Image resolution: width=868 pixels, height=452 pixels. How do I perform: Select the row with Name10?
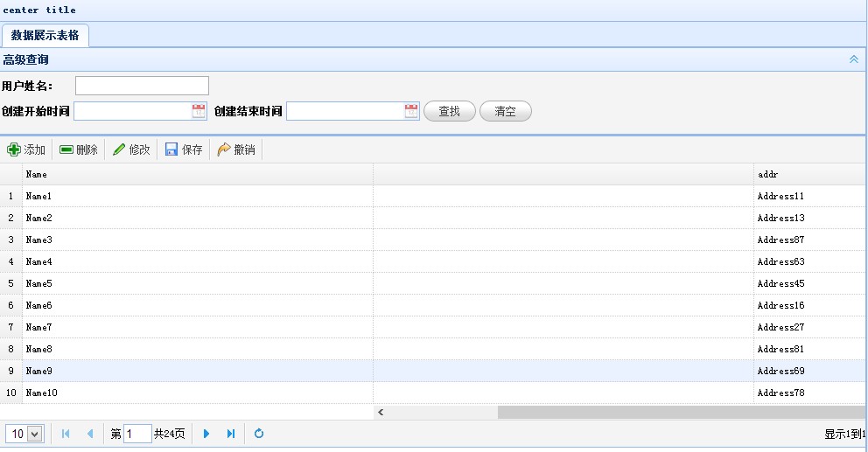coord(433,393)
